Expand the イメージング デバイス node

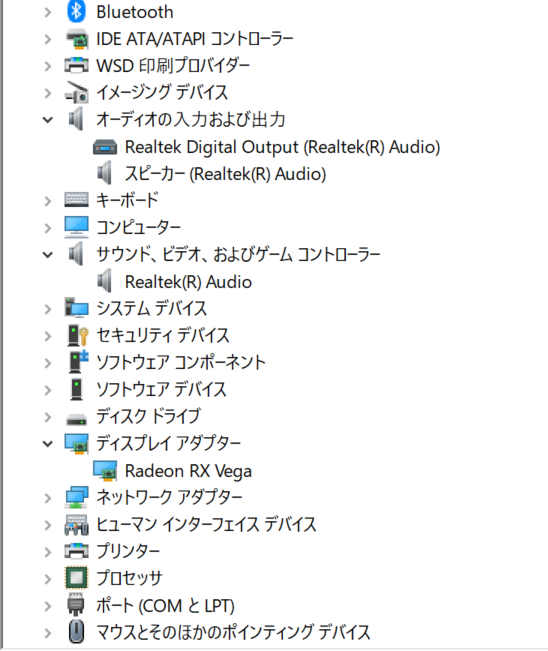48,93
